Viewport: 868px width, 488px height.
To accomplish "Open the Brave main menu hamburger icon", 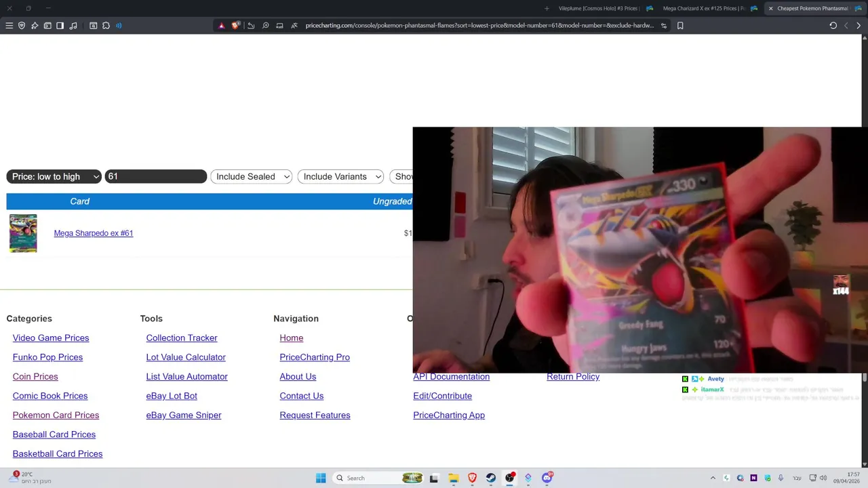I will click(9, 26).
